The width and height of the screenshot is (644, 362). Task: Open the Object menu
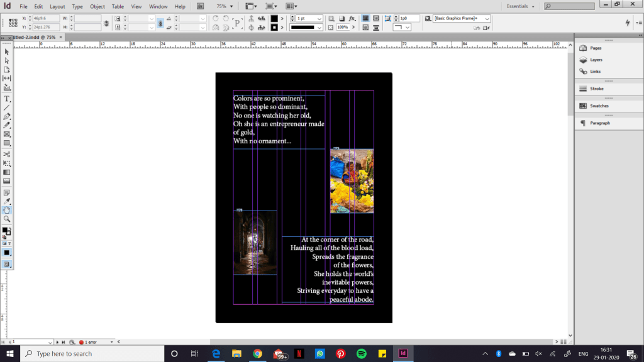pyautogui.click(x=97, y=6)
